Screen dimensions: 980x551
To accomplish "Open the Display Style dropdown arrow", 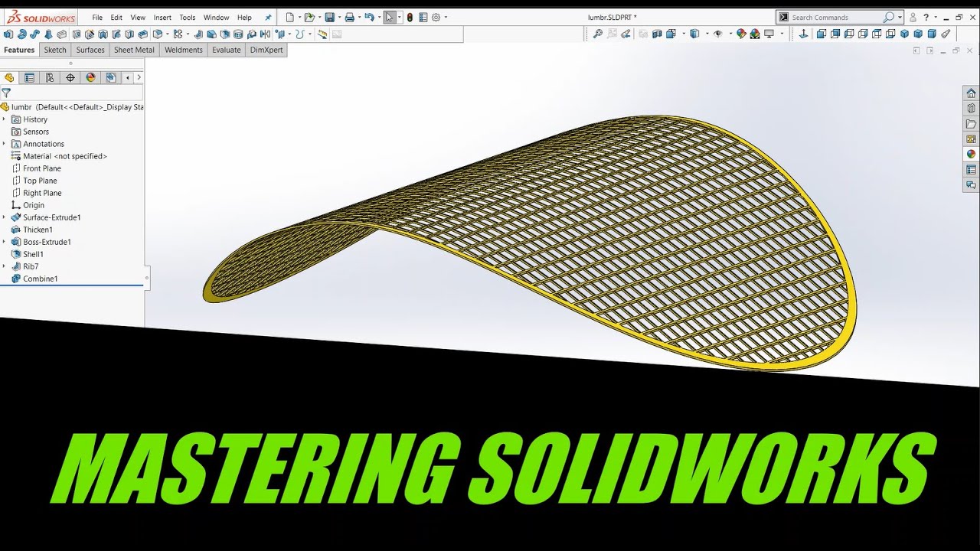I will (706, 34).
